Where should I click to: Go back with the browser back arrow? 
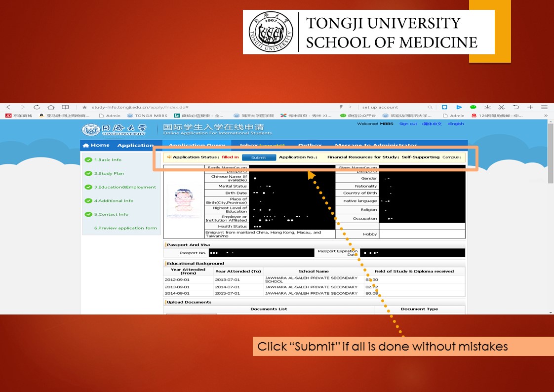[x=8, y=107]
